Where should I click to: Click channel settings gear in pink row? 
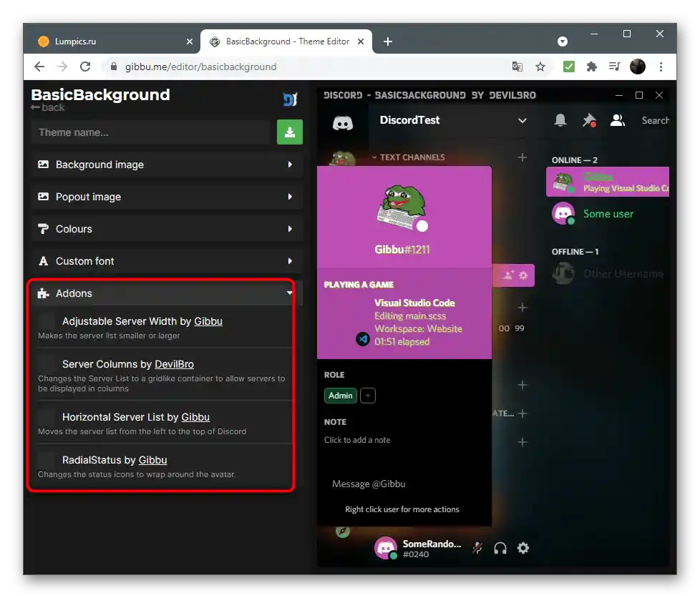coord(523,275)
